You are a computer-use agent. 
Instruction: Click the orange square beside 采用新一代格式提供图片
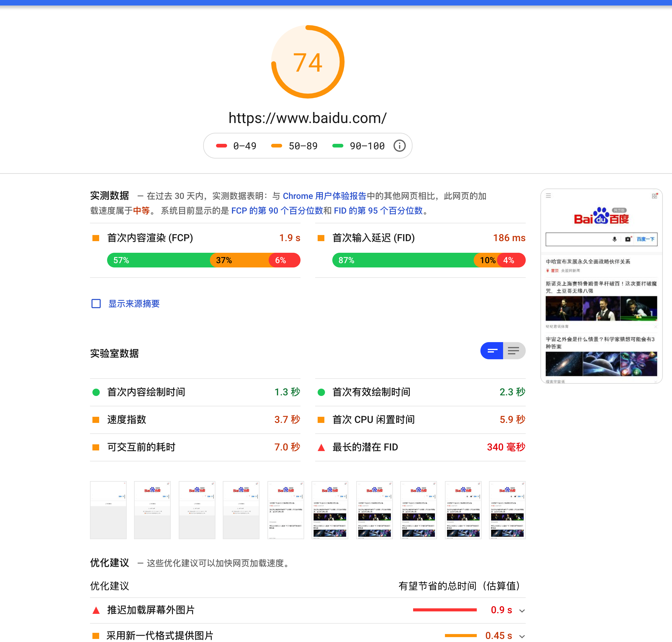96,636
